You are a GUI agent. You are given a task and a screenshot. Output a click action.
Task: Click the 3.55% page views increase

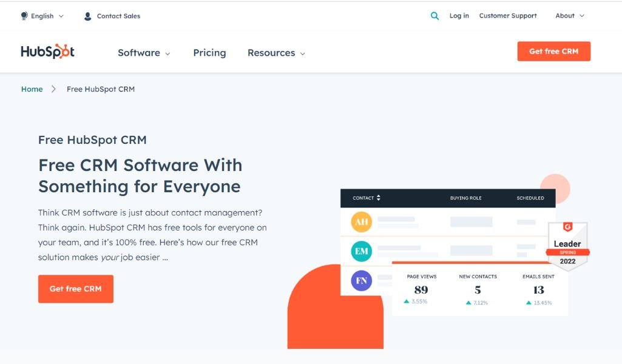tap(415, 302)
